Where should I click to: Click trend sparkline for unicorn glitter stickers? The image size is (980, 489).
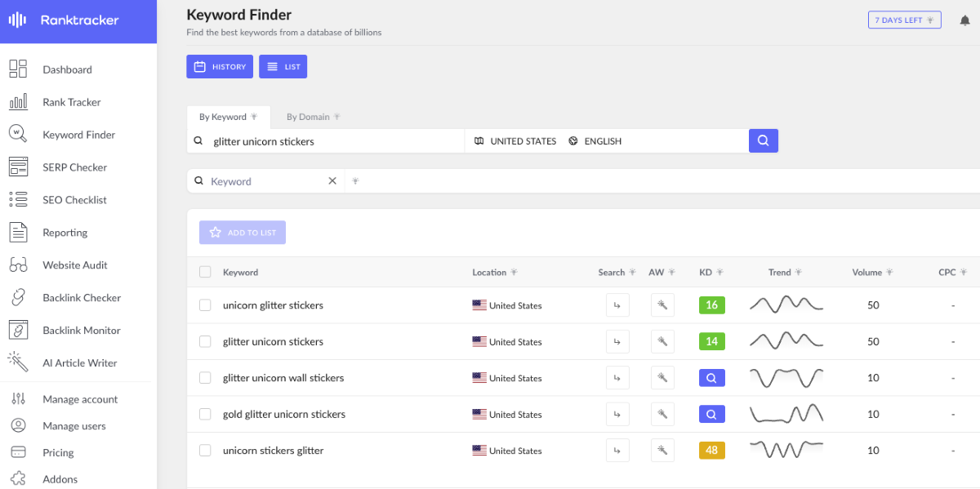pos(786,305)
